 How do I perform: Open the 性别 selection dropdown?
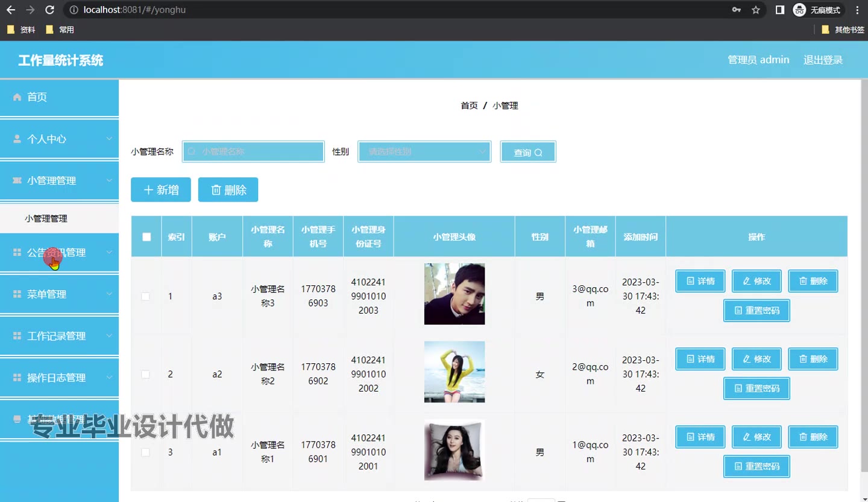pos(424,151)
